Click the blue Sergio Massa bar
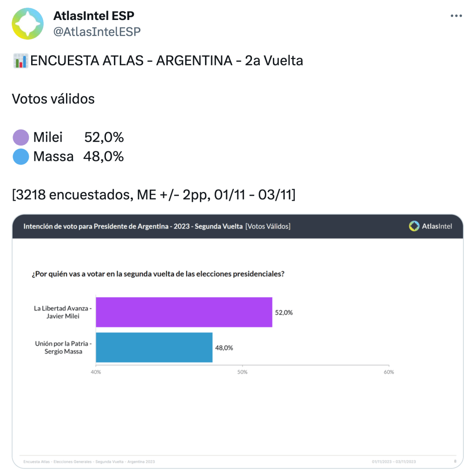475x476 pixels. (154, 347)
